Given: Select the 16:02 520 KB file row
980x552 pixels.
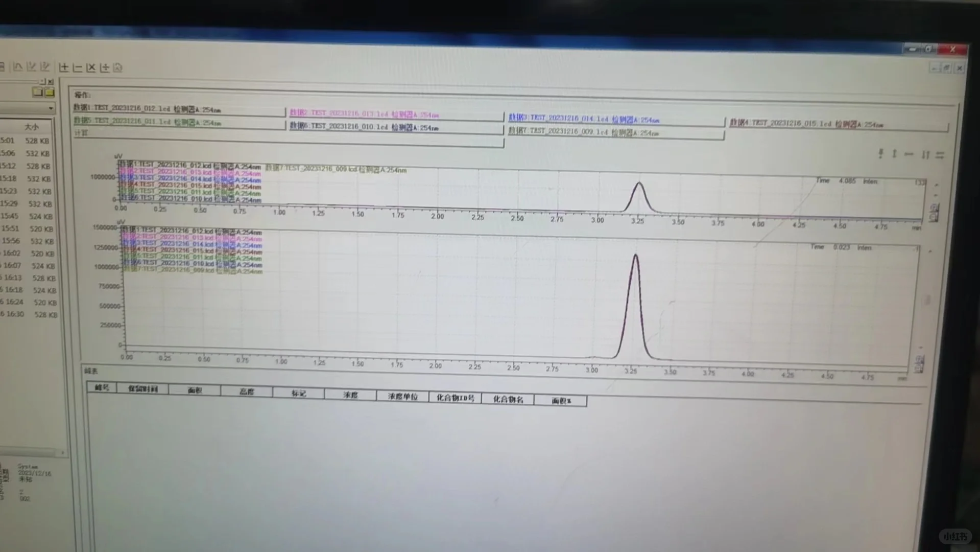Looking at the screenshot, I should pos(28,253).
